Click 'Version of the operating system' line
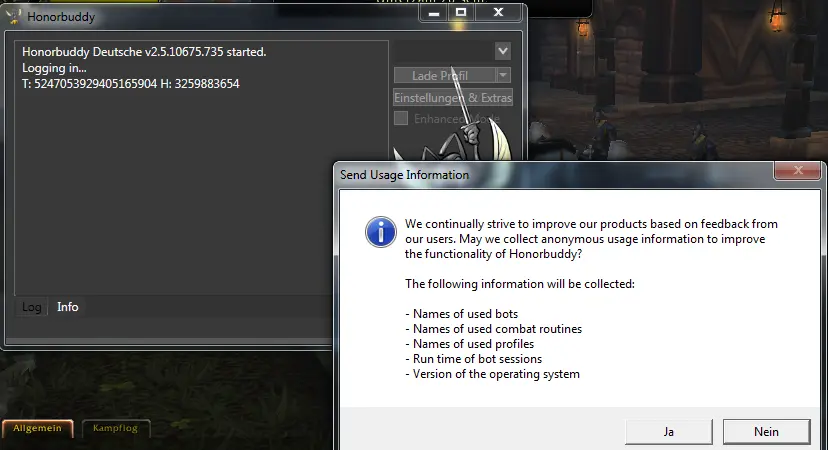 [493, 374]
